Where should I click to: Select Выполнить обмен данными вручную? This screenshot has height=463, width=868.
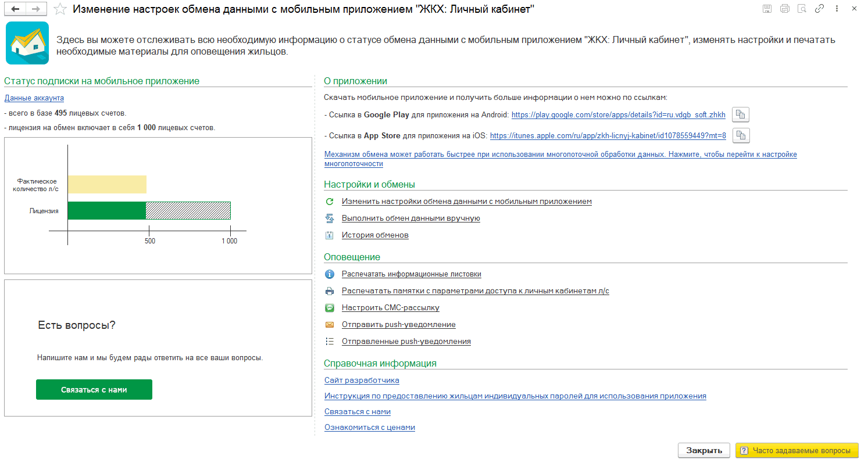click(410, 218)
